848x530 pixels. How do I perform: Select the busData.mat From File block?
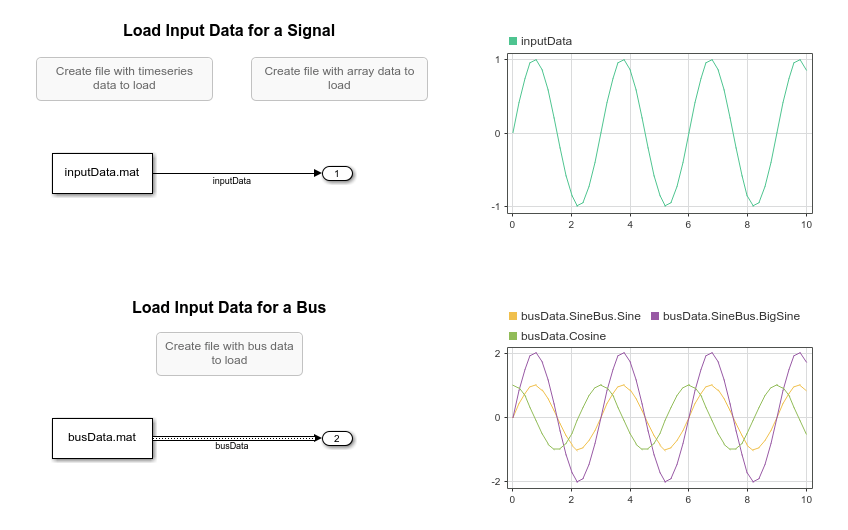click(102, 437)
